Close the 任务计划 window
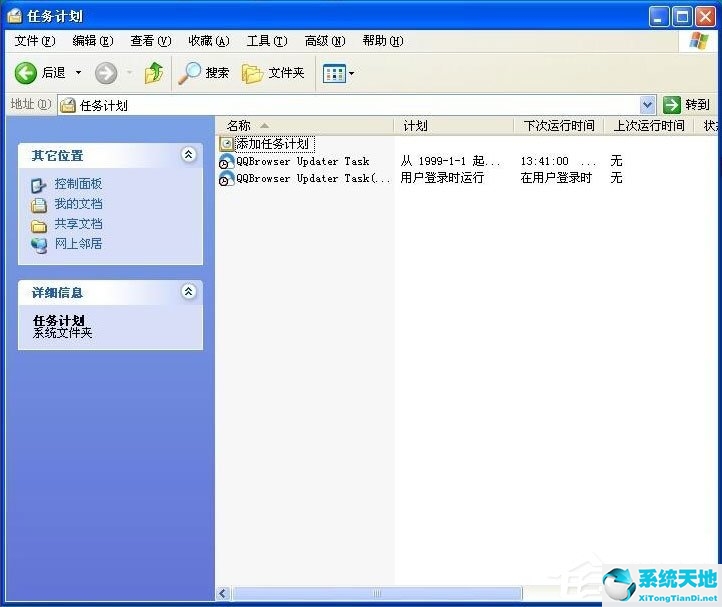 (705, 17)
